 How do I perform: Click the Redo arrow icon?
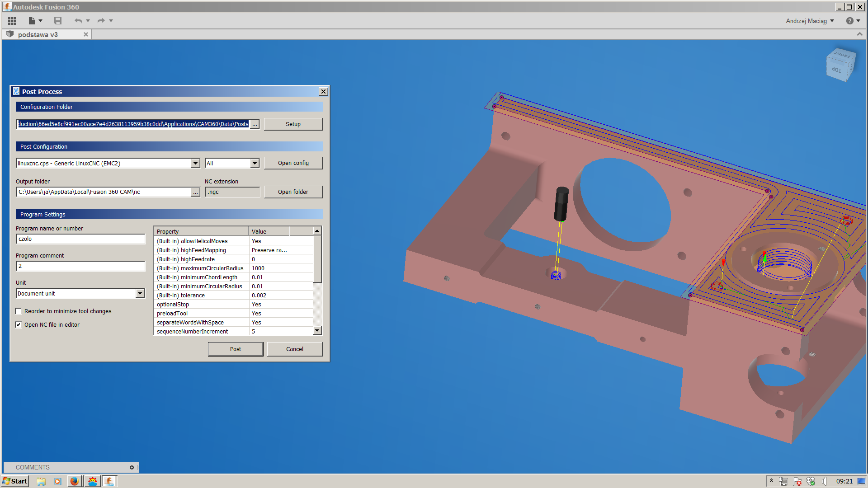tap(101, 21)
